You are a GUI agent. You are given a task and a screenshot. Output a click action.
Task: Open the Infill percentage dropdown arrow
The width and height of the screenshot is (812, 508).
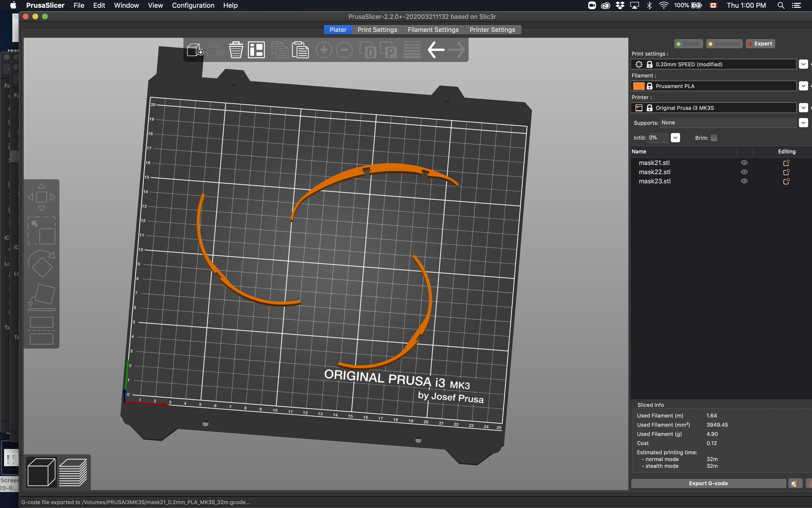click(x=675, y=138)
